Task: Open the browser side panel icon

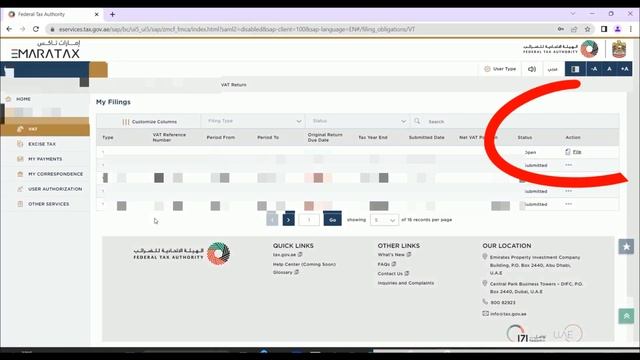Action: (x=604, y=29)
